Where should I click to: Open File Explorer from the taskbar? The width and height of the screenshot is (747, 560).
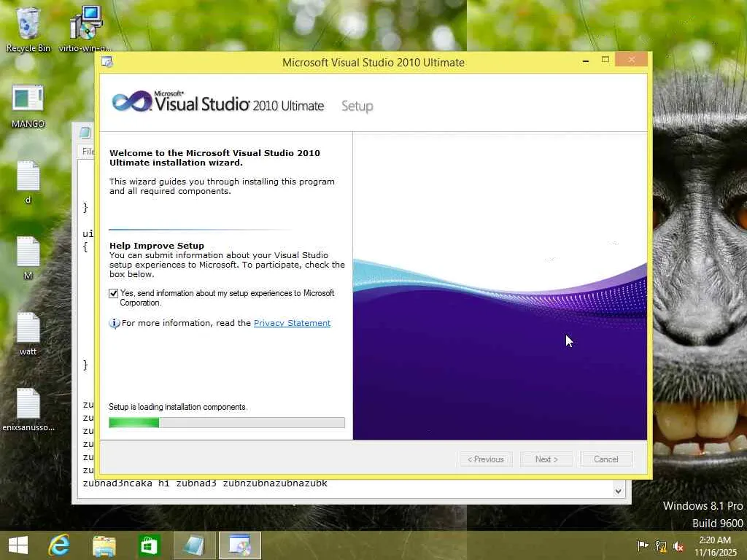point(104,545)
